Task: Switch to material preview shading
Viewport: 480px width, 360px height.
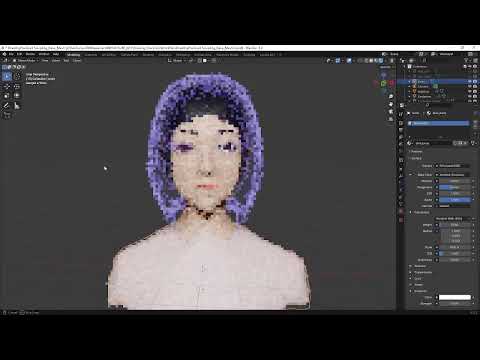Action: [x=376, y=60]
